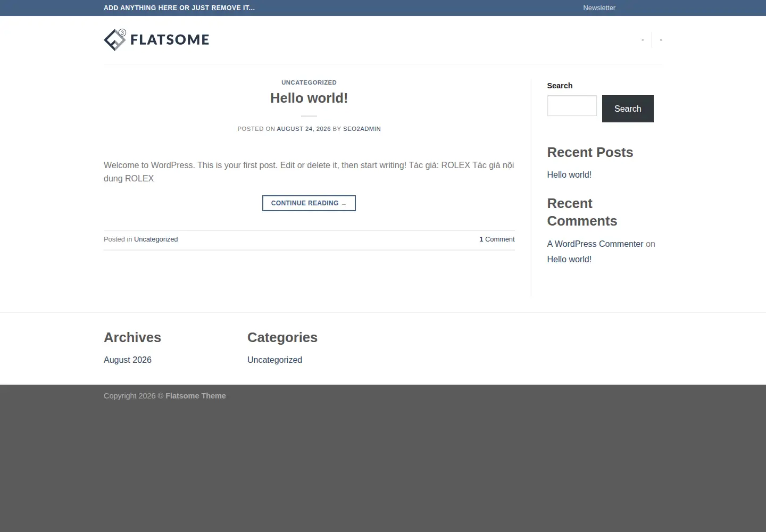Open Uncategorized under the Categories heading
766x532 pixels.
pos(274,360)
